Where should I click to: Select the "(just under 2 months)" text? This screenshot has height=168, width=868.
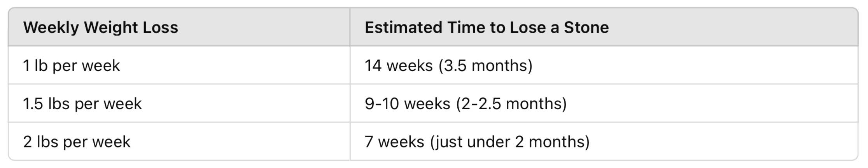point(510,142)
